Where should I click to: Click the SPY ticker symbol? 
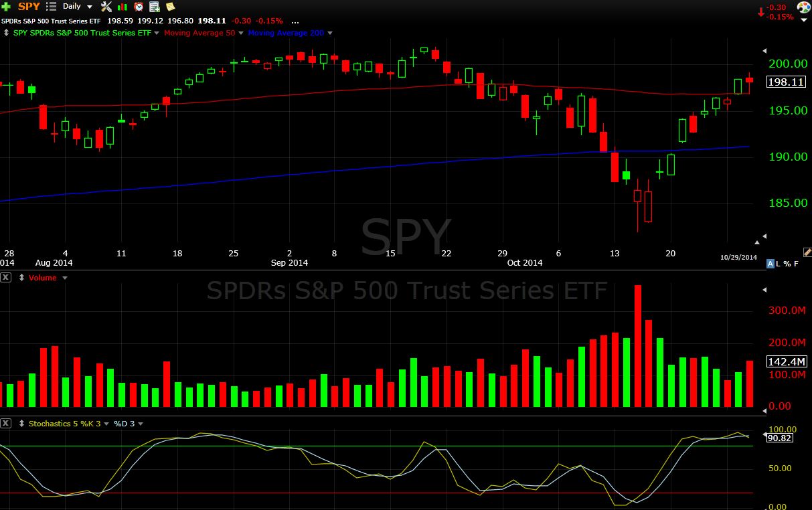pyautogui.click(x=29, y=6)
